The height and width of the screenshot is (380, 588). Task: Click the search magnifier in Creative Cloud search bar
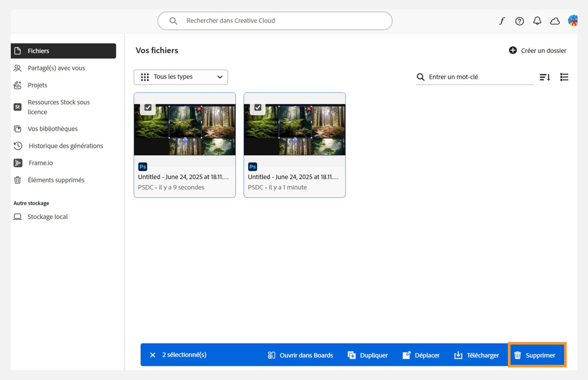(x=173, y=21)
